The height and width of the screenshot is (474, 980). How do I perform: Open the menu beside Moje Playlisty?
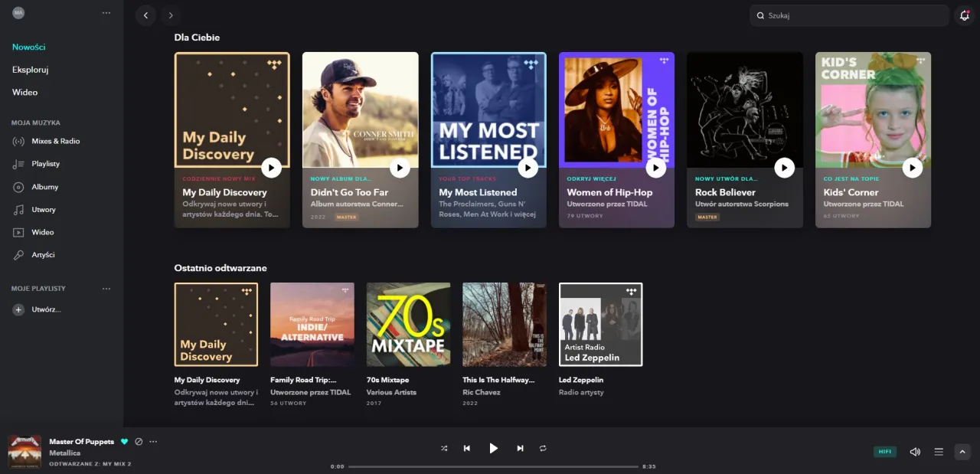tap(106, 289)
